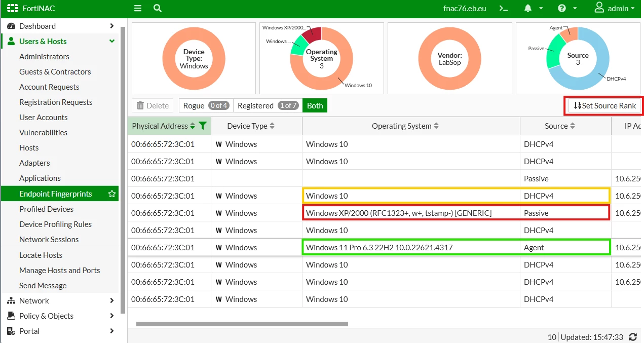644x343 pixels.
Task: Click the admin user icon
Action: pyautogui.click(x=599, y=8)
